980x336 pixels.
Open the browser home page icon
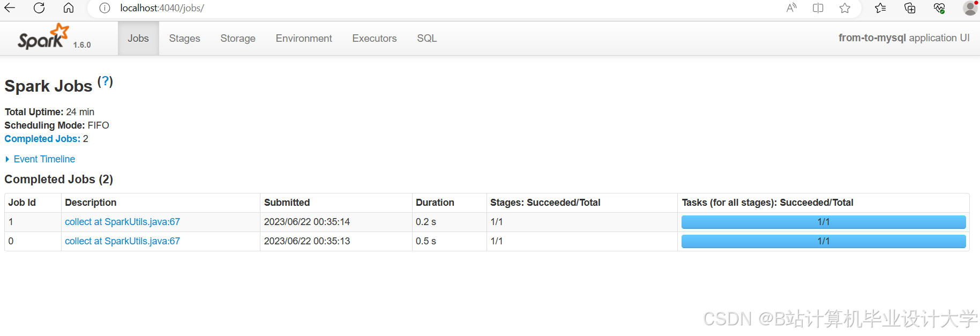(69, 8)
